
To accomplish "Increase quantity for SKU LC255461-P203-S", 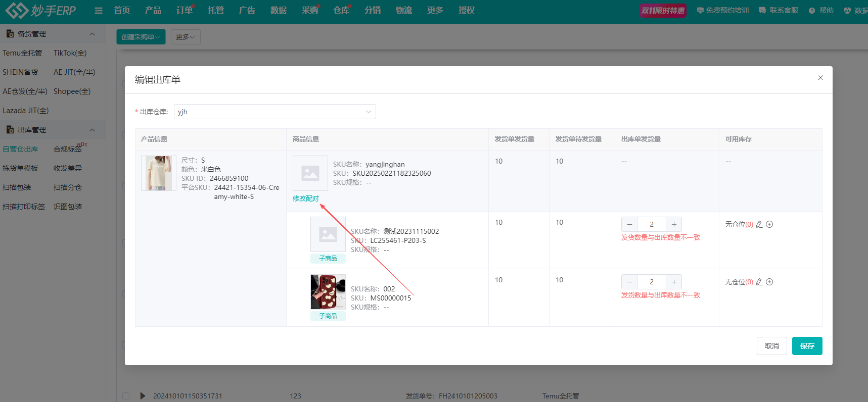I will point(674,224).
